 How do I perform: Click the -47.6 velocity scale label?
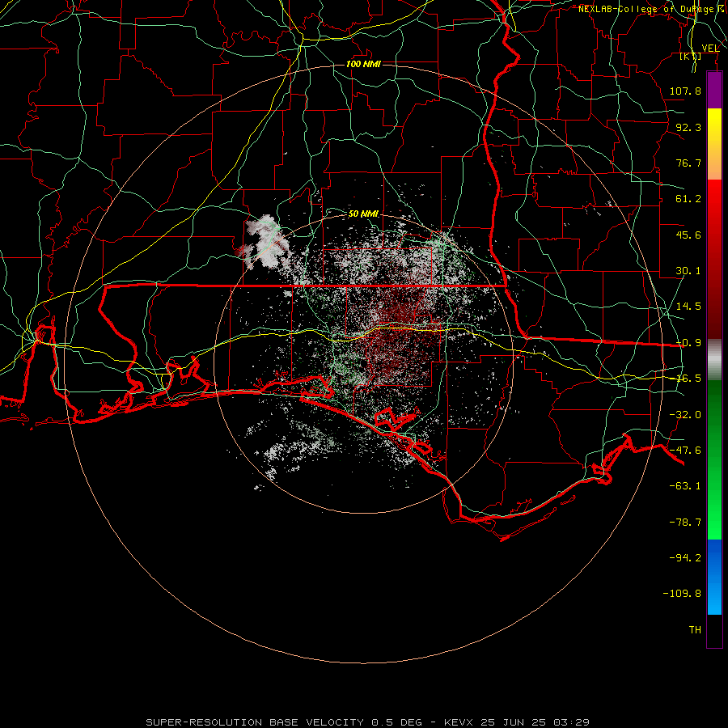(x=685, y=451)
